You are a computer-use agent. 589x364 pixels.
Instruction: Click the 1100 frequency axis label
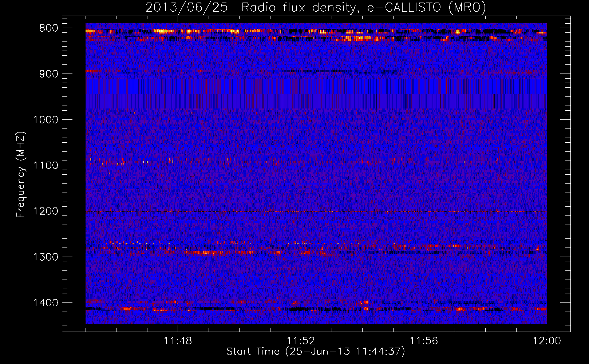click(46, 166)
